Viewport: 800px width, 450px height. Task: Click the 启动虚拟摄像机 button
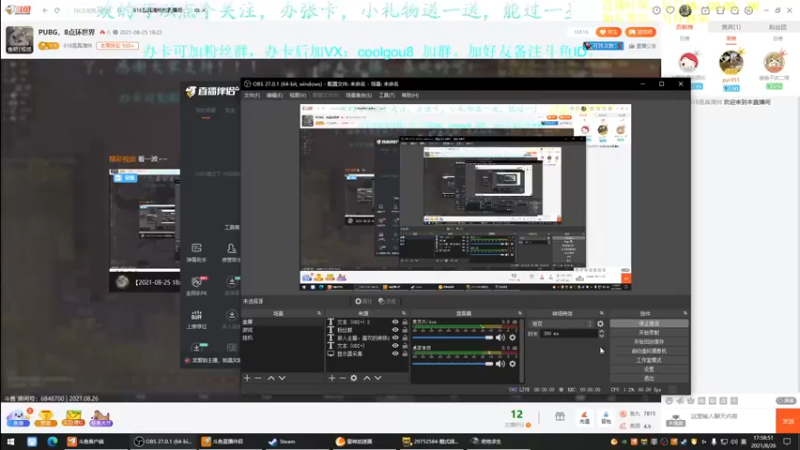point(649,351)
